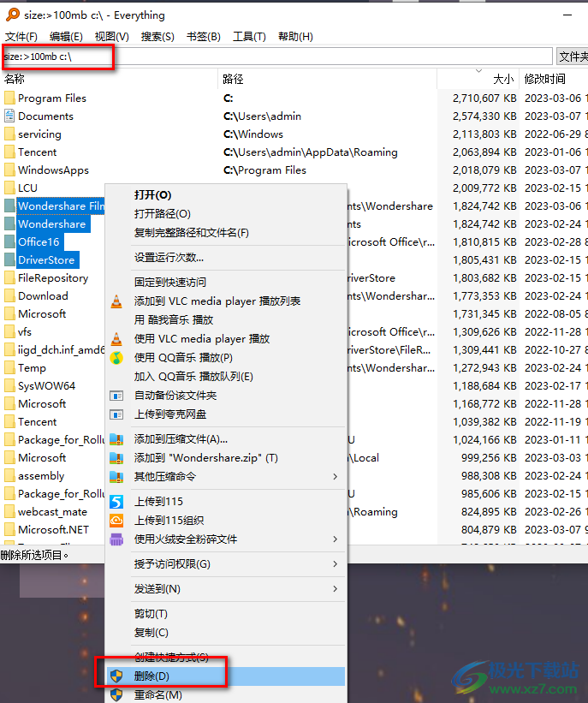
Task: Open the 工具(T) menu
Action: [x=249, y=36]
